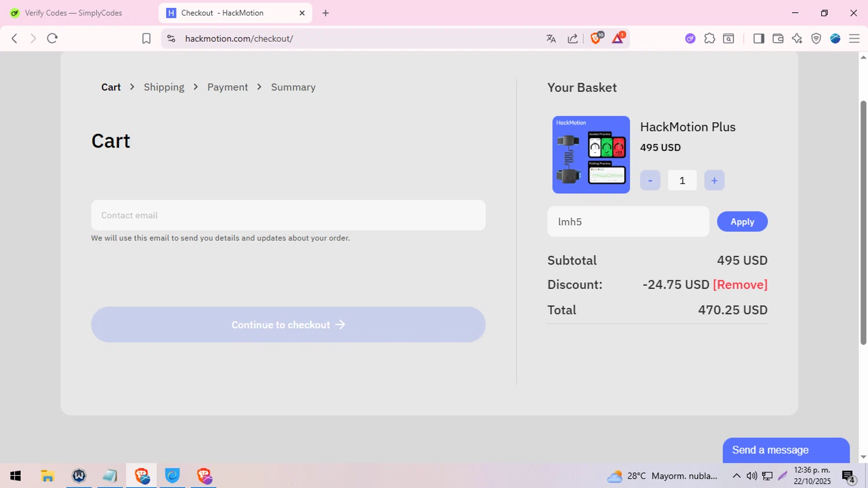868x488 pixels.
Task: Open the Windows Start menu
Action: [16, 476]
